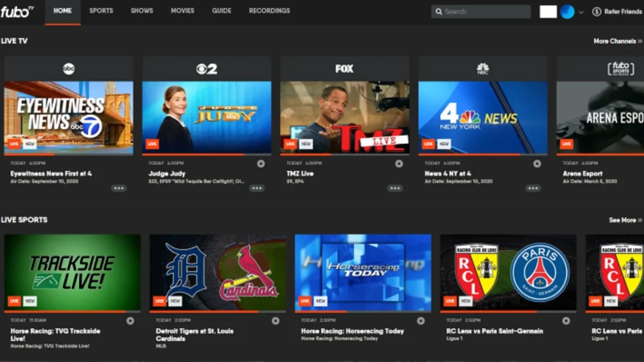Open the ellipsis menu under Judge Judy
The image size is (644, 362).
[257, 187]
